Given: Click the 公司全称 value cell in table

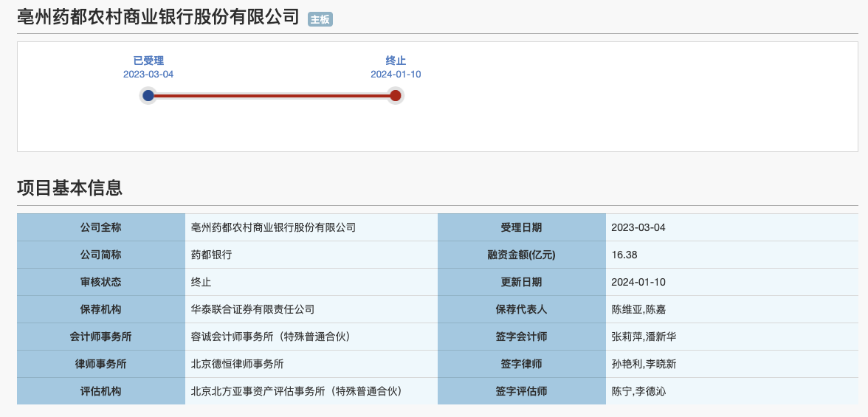Looking at the screenshot, I should coord(311,227).
